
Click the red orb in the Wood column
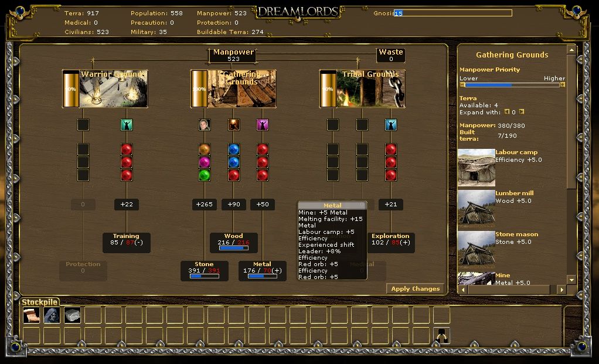pos(233,175)
